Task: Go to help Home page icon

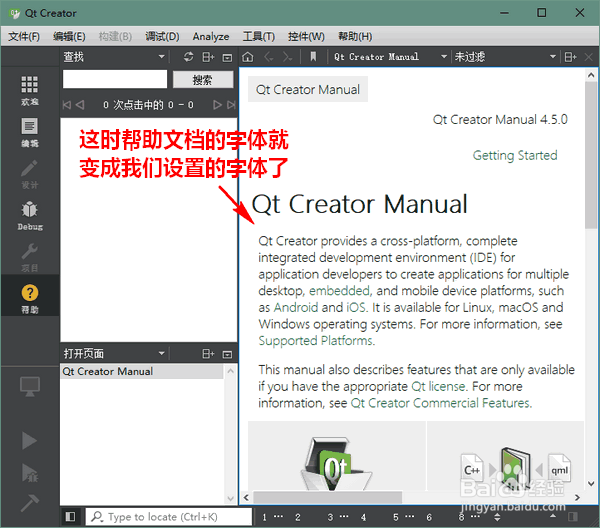Action: coord(248,57)
